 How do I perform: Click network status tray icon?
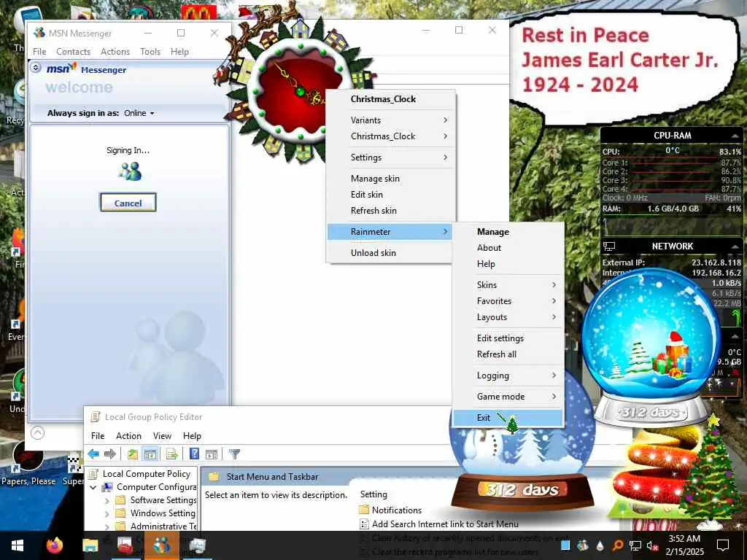point(635,545)
